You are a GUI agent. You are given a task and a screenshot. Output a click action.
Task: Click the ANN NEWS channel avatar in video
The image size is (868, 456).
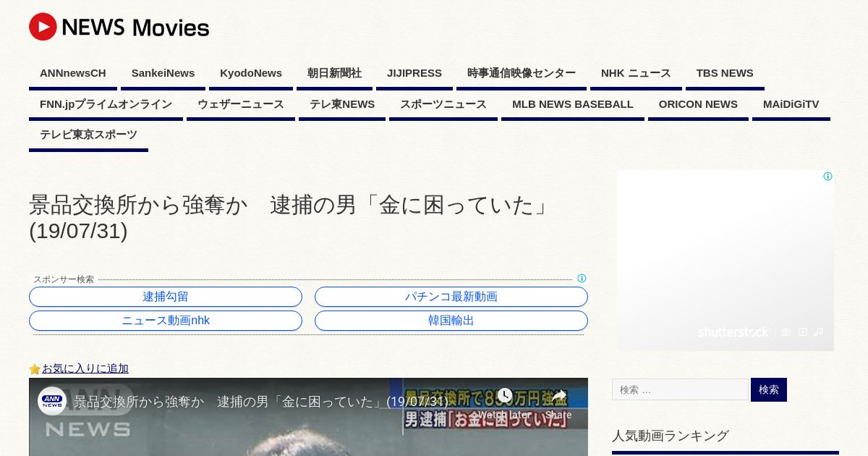point(52,401)
